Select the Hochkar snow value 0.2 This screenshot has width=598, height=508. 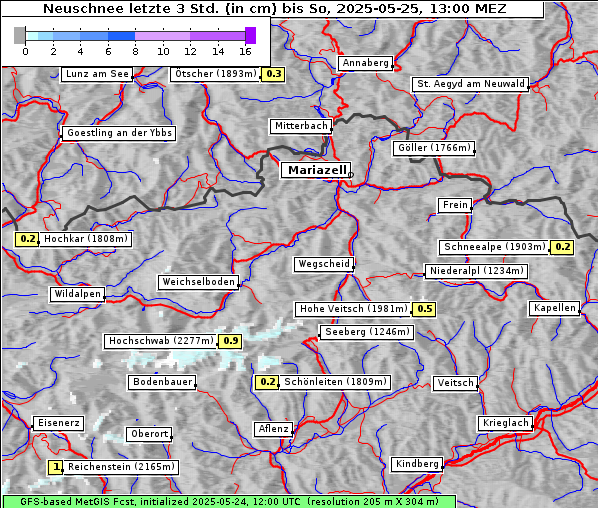[x=27, y=239]
